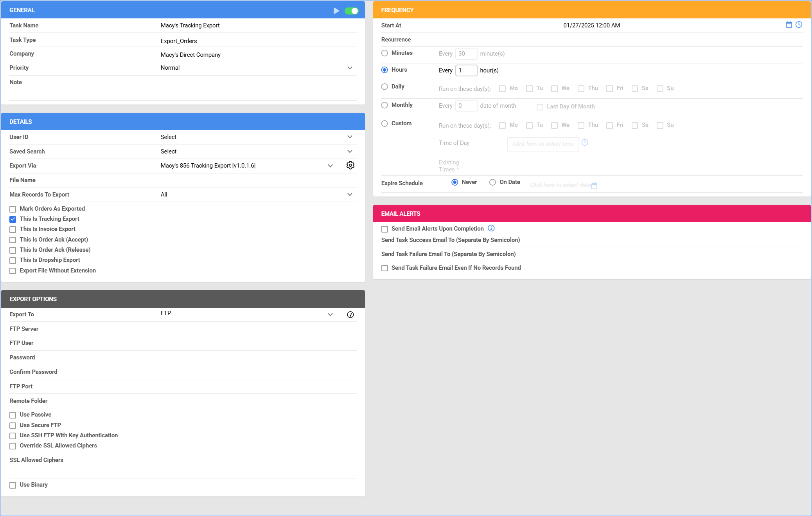
Task: Open the Export To dropdown arrow
Action: tap(330, 314)
